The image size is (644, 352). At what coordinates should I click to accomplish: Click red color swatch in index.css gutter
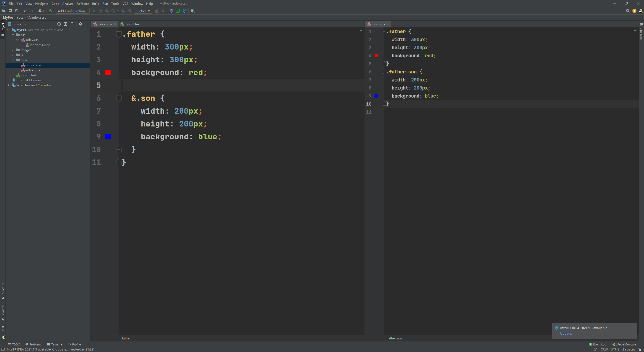click(376, 56)
